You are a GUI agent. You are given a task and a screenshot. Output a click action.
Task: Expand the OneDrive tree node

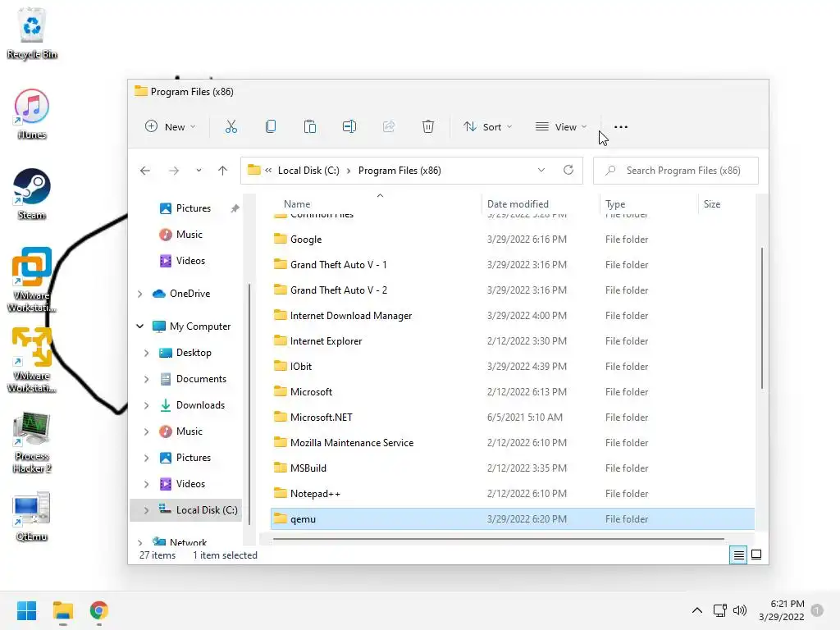(x=139, y=294)
